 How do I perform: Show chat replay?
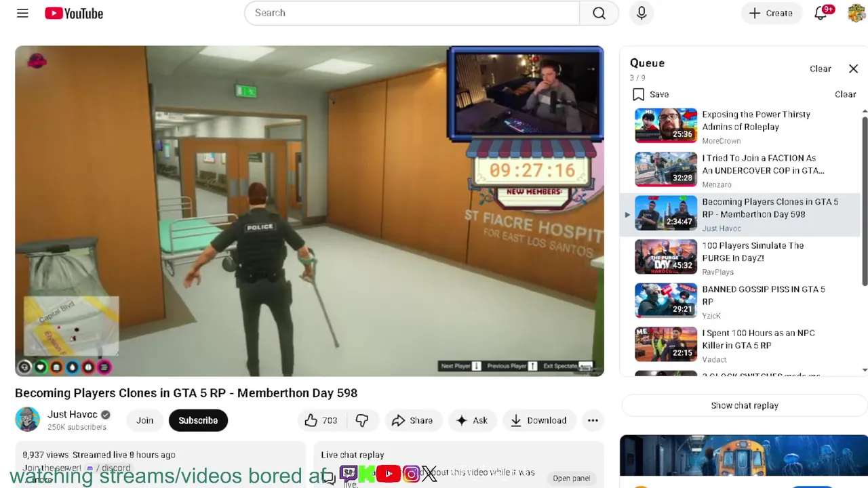(745, 405)
